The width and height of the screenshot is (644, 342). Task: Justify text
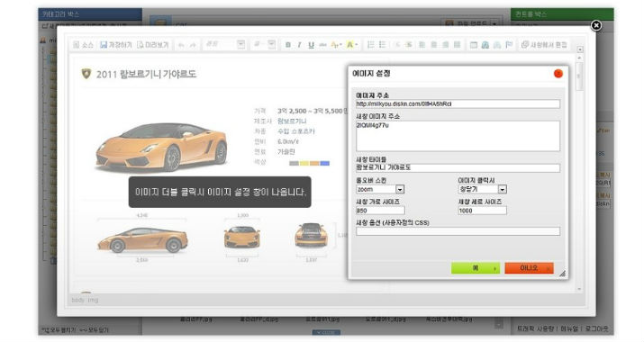coord(458,45)
